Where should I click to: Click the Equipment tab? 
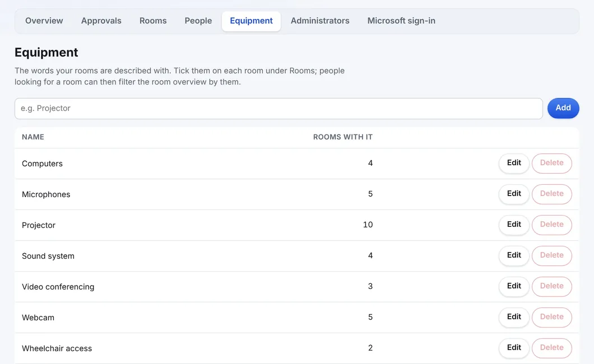tap(251, 21)
